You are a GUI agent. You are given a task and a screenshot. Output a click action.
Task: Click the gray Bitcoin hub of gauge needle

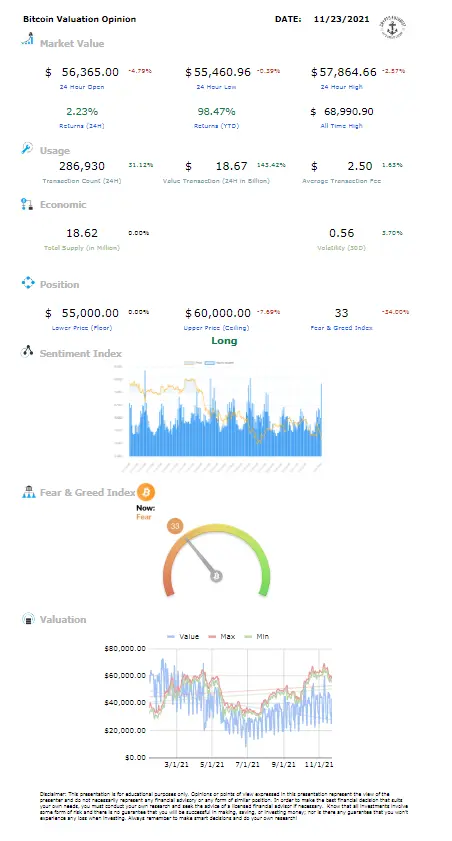click(x=217, y=577)
